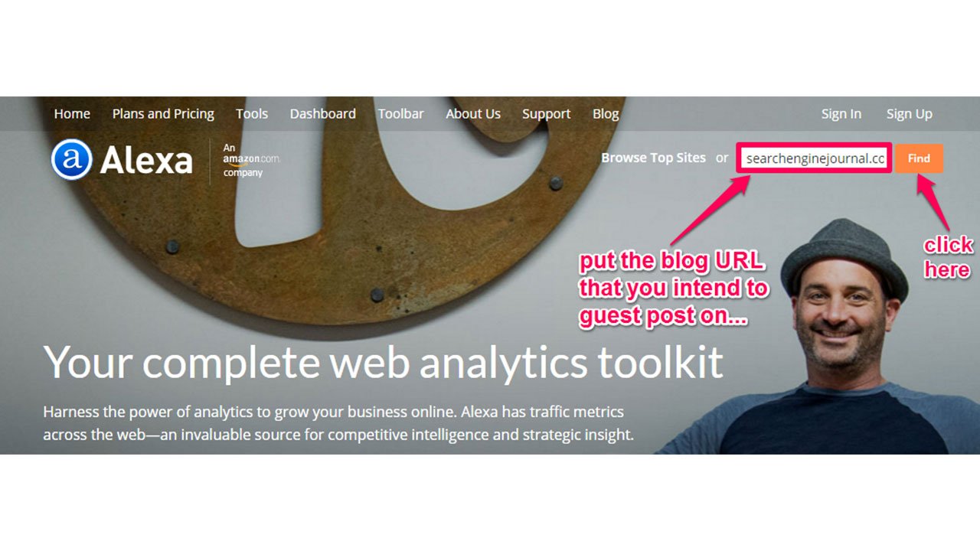
Task: Click the Sign Up link
Action: point(909,113)
